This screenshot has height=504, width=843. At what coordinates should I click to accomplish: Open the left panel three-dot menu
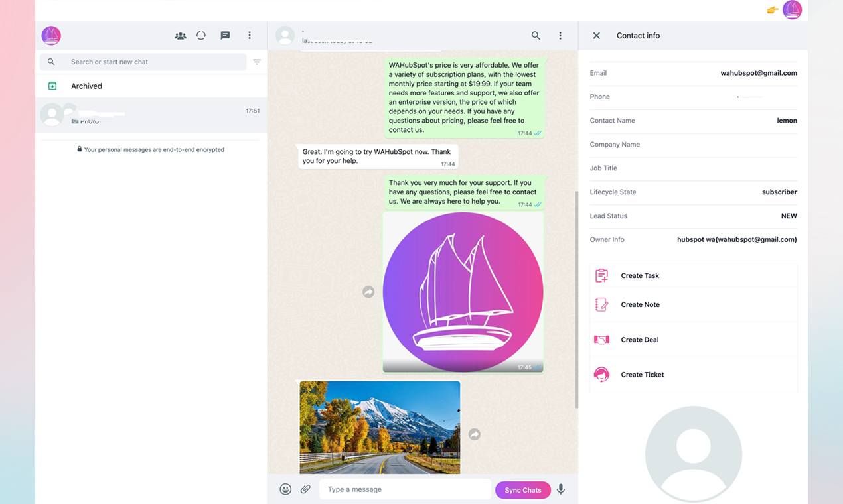250,36
